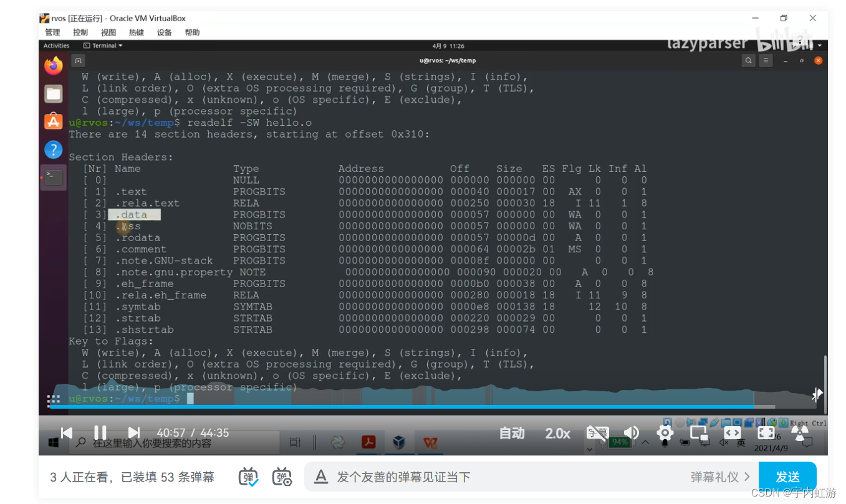The width and height of the screenshot is (846, 504).
Task: Open the 控制 menu
Action: (x=80, y=32)
